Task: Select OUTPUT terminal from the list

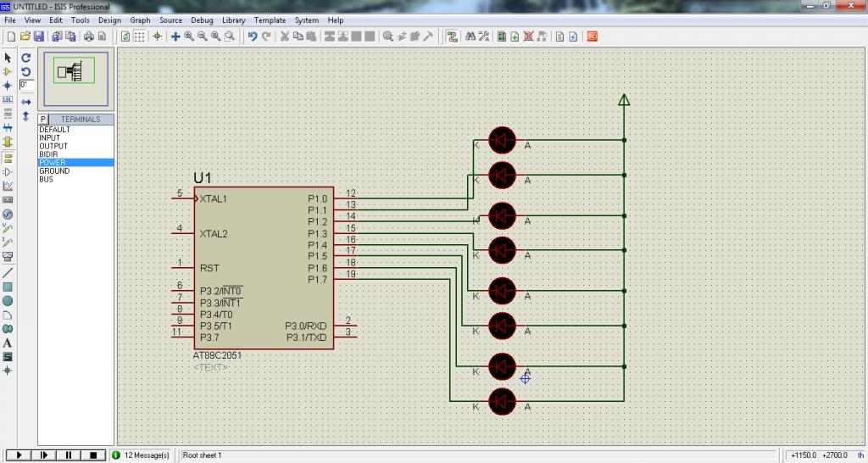Action: tap(53, 146)
